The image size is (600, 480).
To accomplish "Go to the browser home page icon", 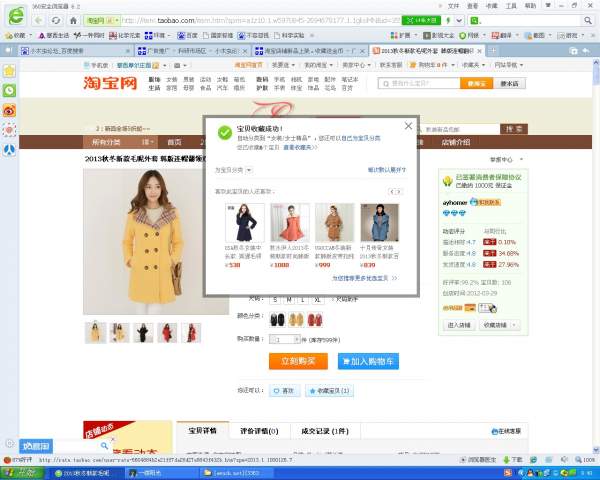I will [x=73, y=20].
